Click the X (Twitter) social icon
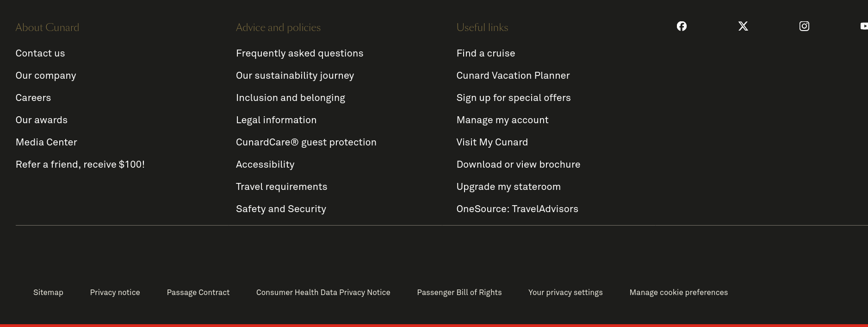868x327 pixels. pos(743,26)
